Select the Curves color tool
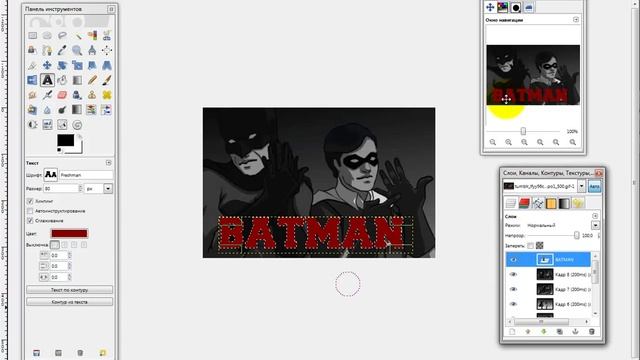Image resolution: width=640 pixels, height=360 pixels. [x=62, y=124]
